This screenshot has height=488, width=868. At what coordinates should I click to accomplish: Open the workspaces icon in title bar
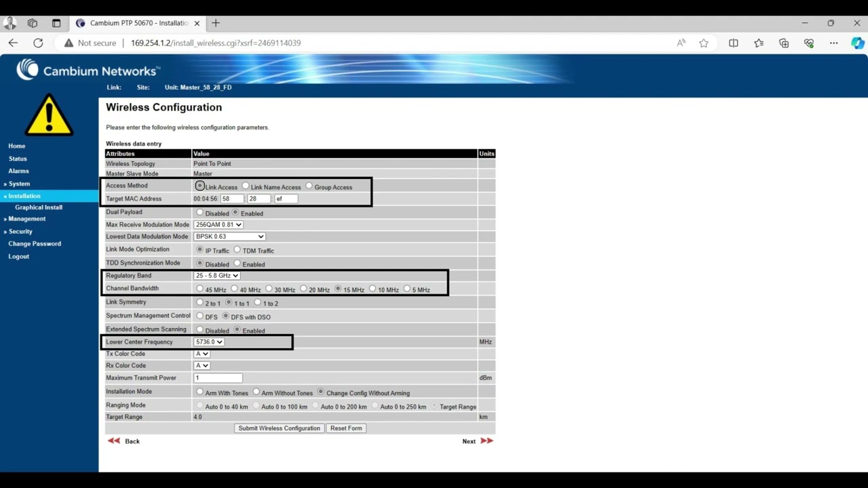[33, 23]
